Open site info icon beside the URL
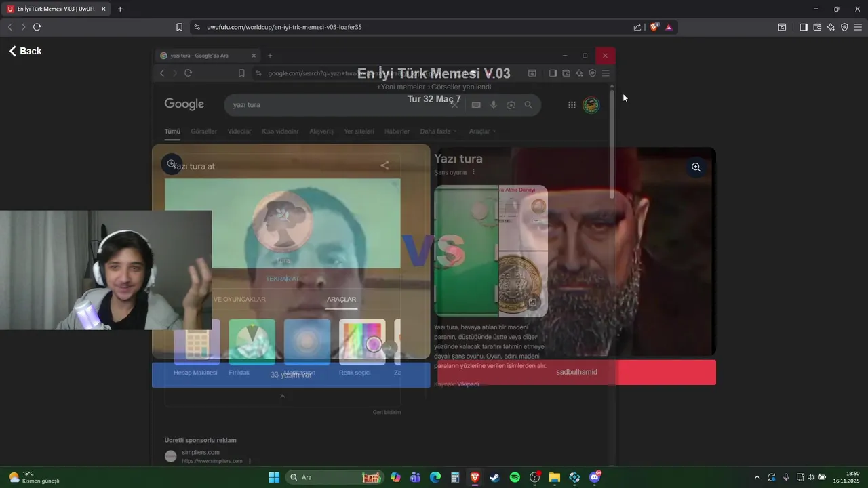The image size is (868, 488). [197, 27]
